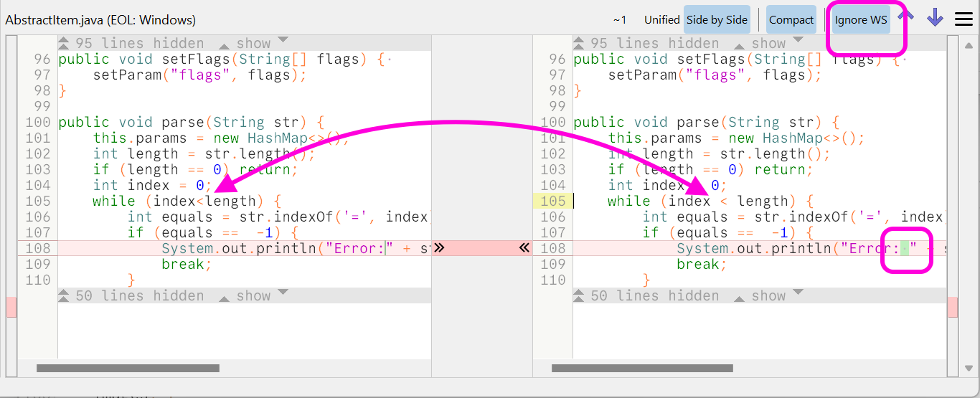Copy line 108 change to right with » arrow
The image size is (980, 398).
click(439, 247)
